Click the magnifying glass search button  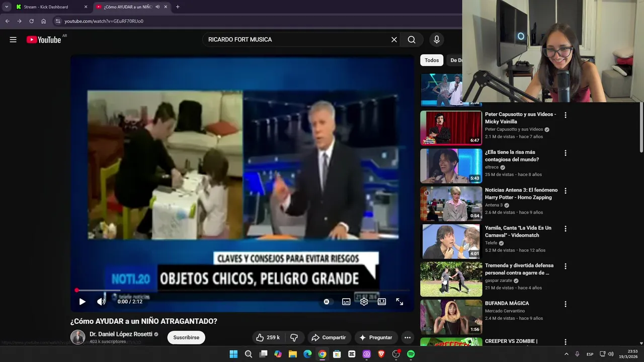pyautogui.click(x=412, y=40)
